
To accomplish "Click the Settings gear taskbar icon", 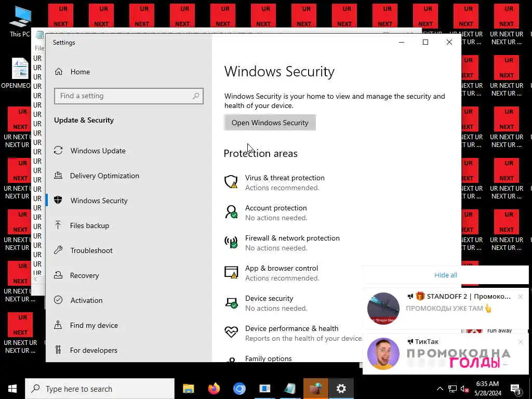I will point(341,389).
